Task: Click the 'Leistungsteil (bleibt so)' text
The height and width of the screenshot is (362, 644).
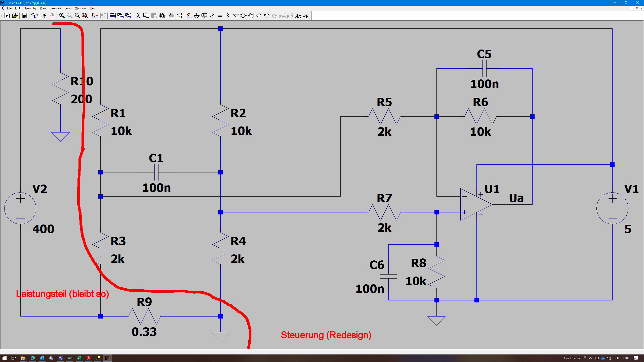Action: tap(62, 294)
